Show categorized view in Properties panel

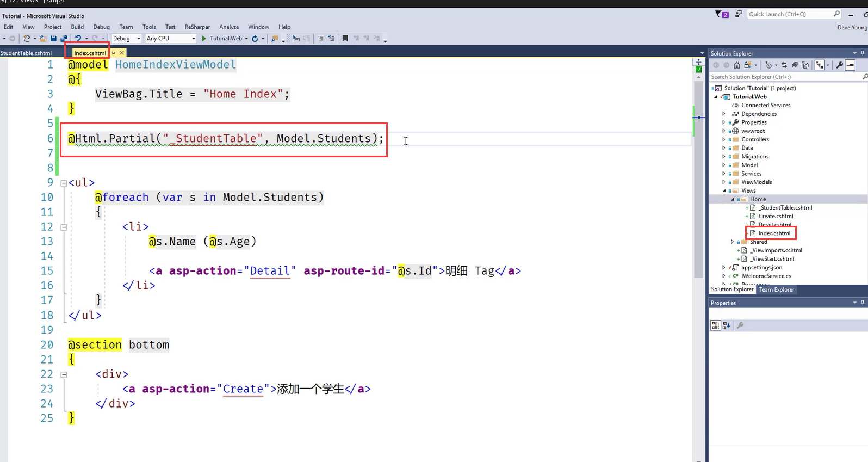716,325
